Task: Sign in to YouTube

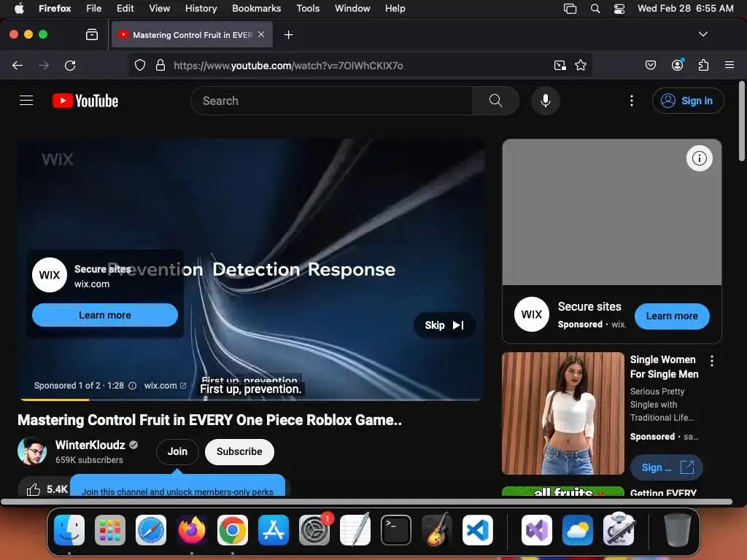Action: [688, 101]
